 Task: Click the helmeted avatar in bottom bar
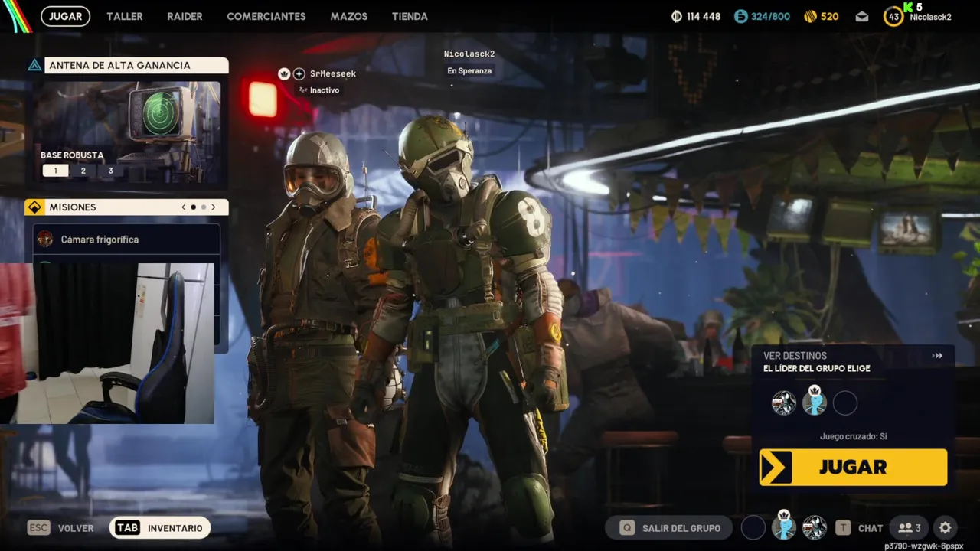(814, 527)
